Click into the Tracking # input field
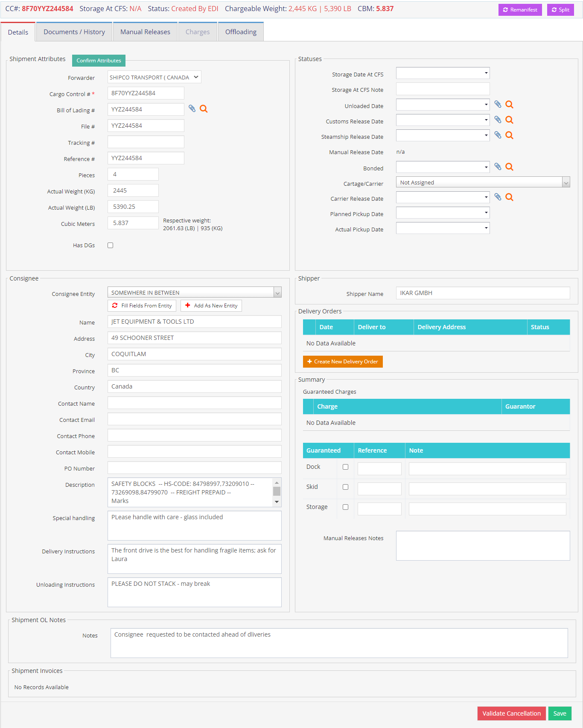Viewport: 583px width, 728px height. pos(146,142)
